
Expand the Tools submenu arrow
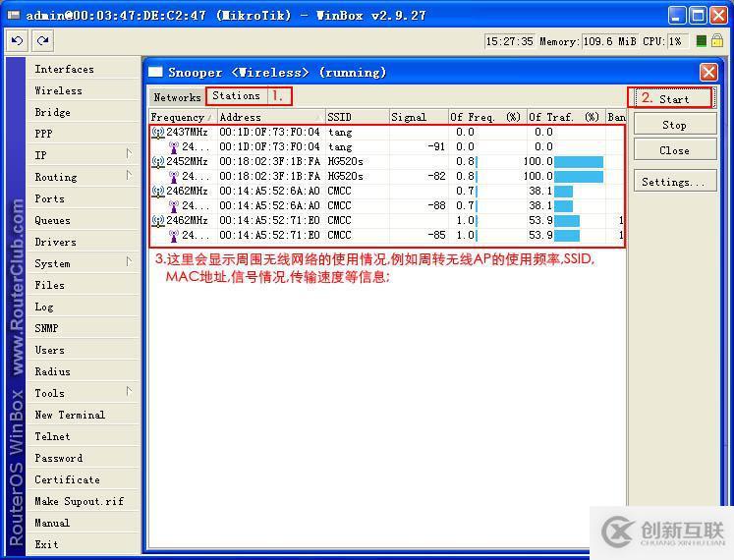129,391
